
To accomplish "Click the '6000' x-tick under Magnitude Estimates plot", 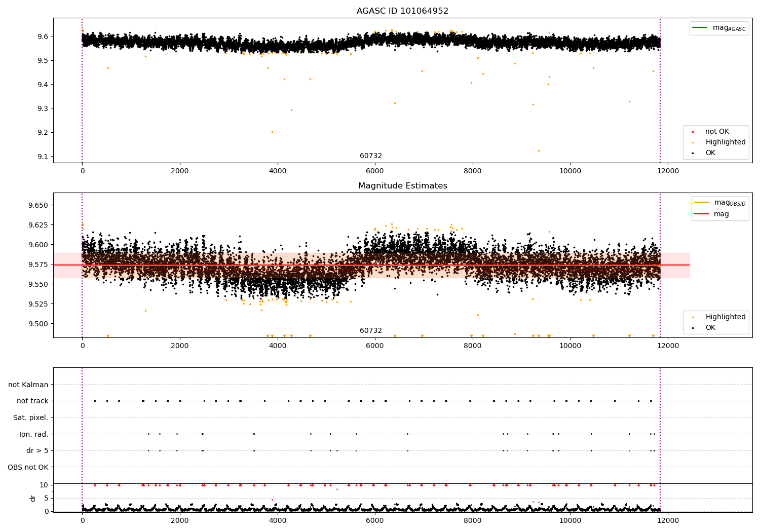I will [375, 346].
